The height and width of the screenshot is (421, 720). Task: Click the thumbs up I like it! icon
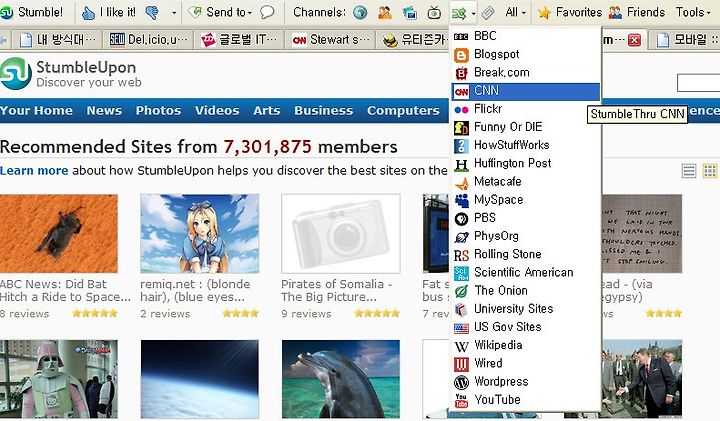(89, 13)
